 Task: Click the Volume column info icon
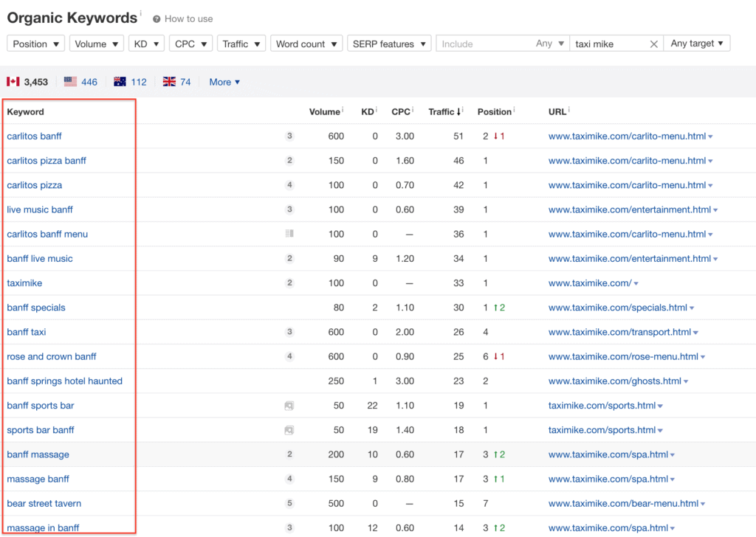pyautogui.click(x=343, y=109)
